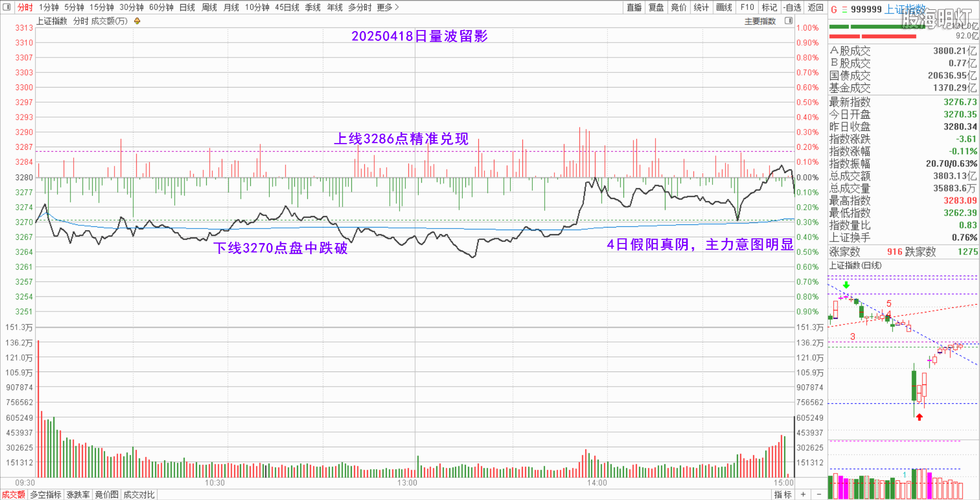Open the 日线 daily chart

click(187, 7)
